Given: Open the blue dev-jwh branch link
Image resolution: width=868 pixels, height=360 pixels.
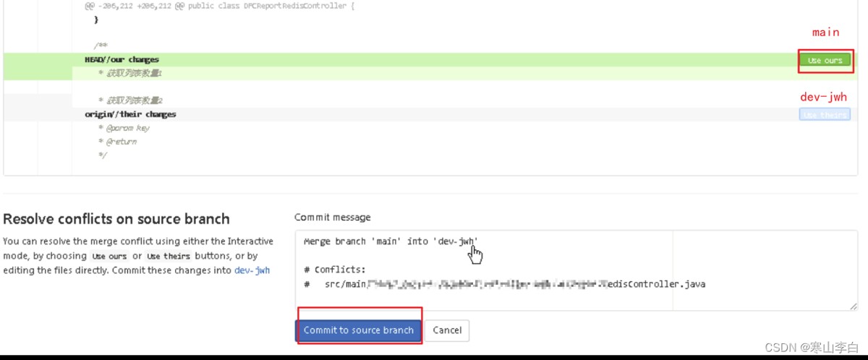Looking at the screenshot, I should [252, 270].
